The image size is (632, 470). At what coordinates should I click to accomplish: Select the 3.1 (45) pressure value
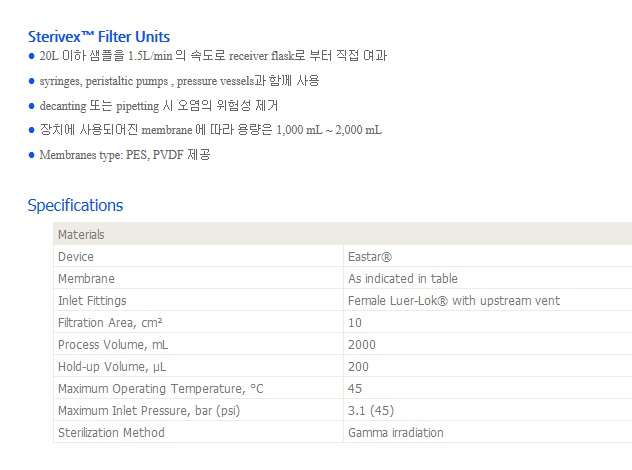point(371,411)
